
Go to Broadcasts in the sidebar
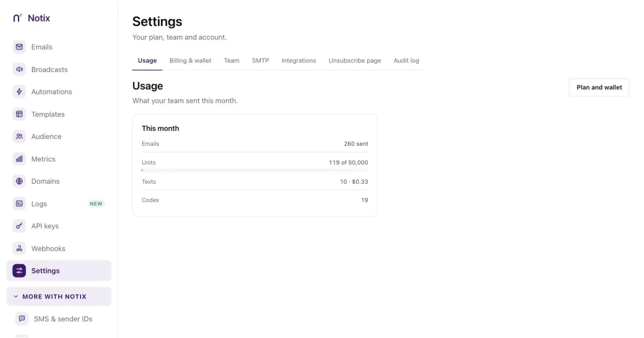coord(59,69)
